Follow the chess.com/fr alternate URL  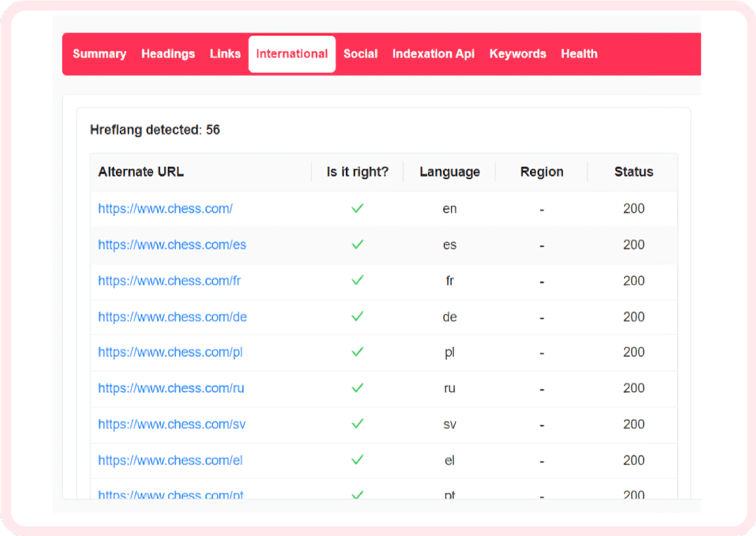point(169,281)
